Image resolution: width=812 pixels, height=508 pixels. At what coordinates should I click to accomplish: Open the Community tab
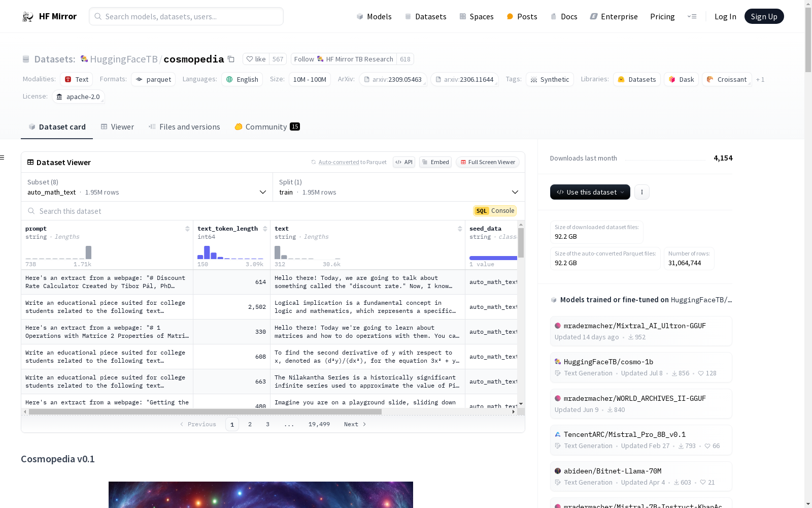coord(267,127)
